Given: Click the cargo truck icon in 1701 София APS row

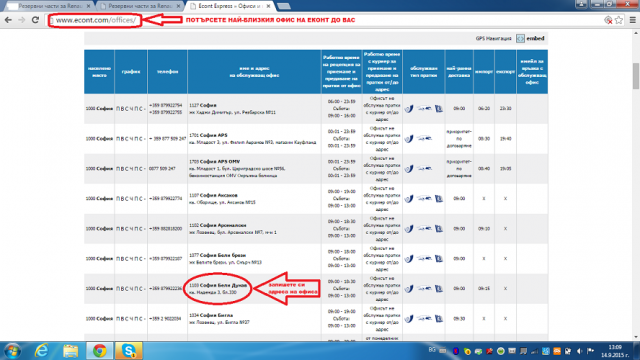Looking at the screenshot, I should point(424,139).
